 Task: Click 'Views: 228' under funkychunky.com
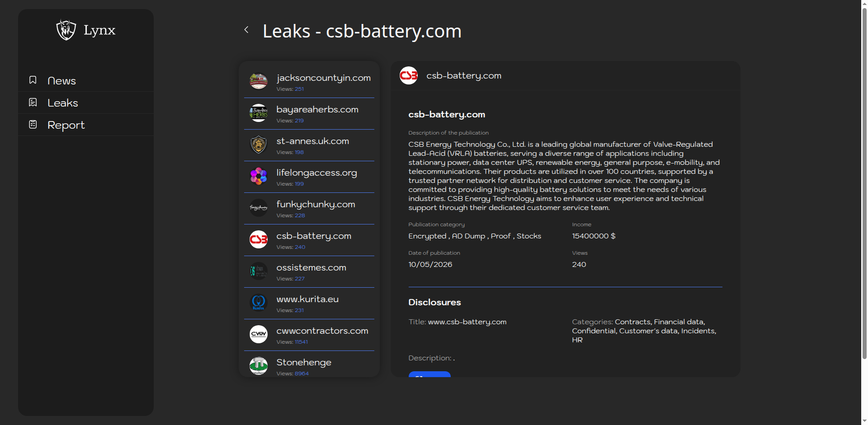coord(291,215)
